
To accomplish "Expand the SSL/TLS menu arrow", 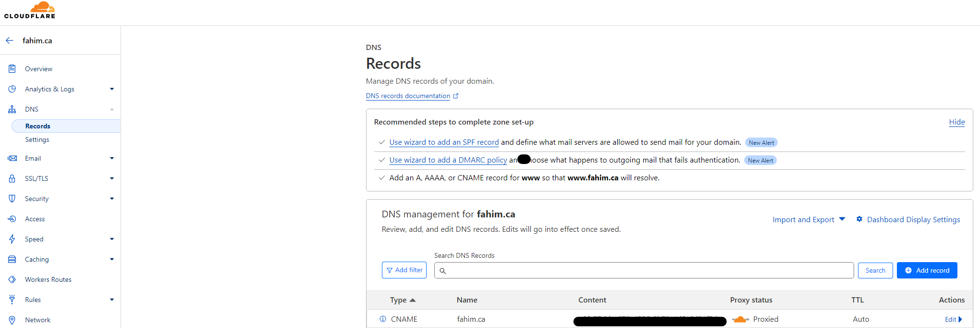I will point(112,178).
